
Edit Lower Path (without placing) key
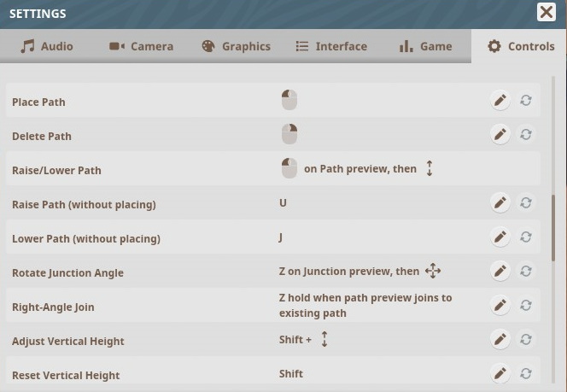coord(500,237)
